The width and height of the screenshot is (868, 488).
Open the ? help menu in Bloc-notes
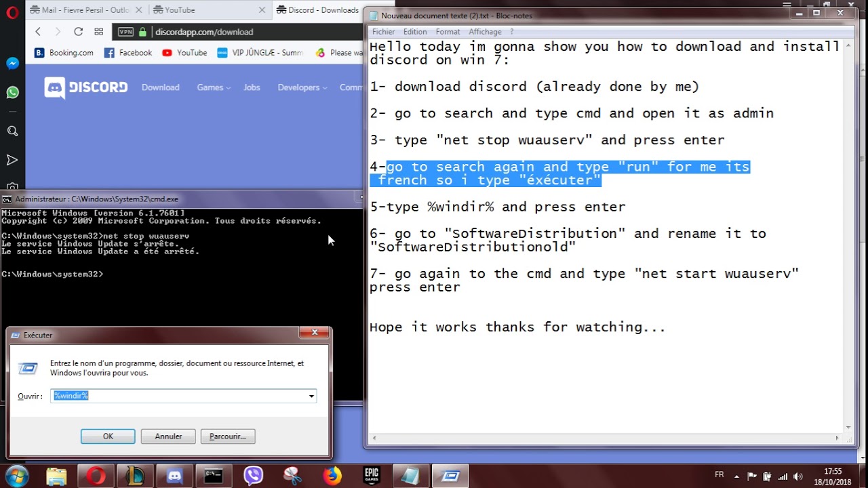pyautogui.click(x=512, y=32)
